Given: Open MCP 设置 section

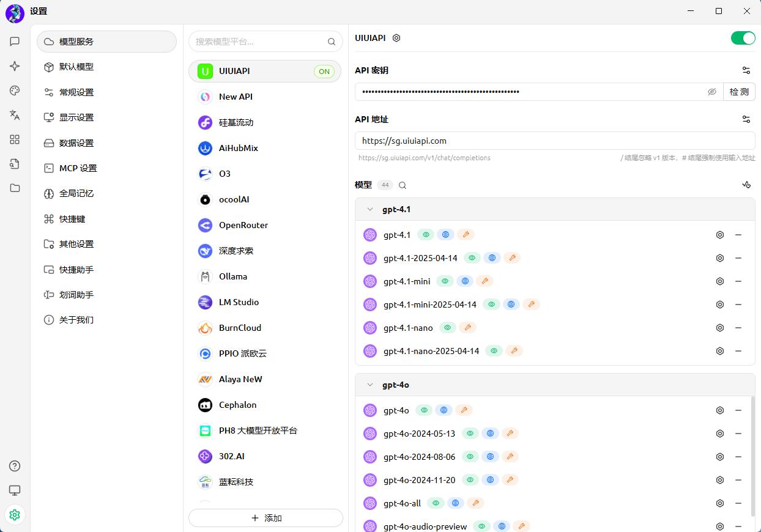Looking at the screenshot, I should [x=106, y=168].
